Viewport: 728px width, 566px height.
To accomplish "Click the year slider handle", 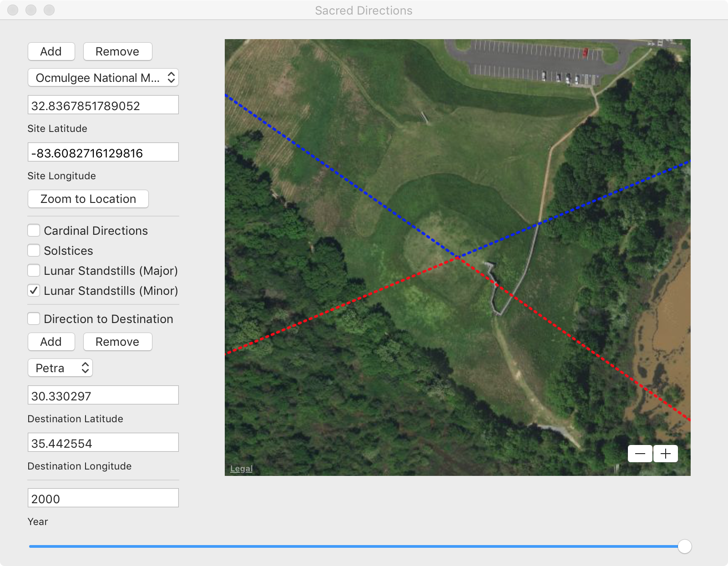I will coord(684,546).
